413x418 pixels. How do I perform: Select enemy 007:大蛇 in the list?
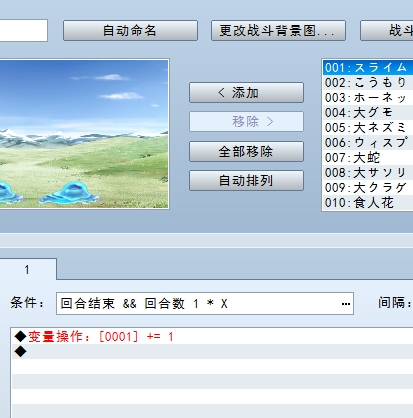[x=368, y=158]
